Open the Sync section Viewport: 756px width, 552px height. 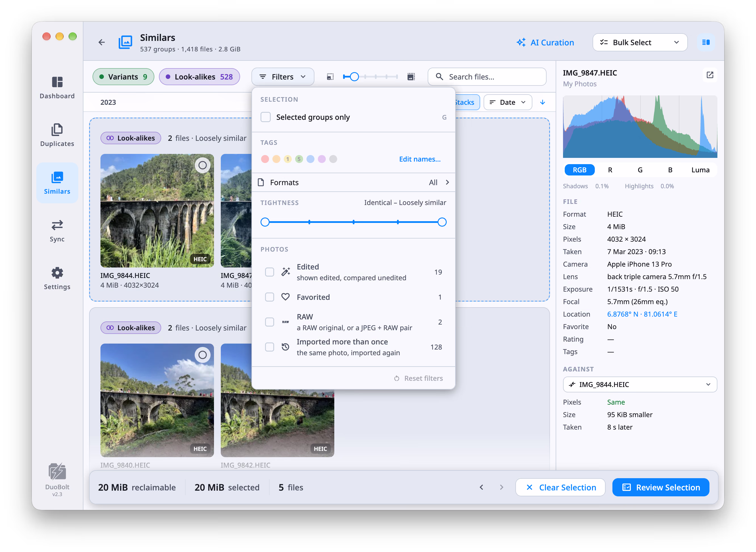(x=57, y=231)
